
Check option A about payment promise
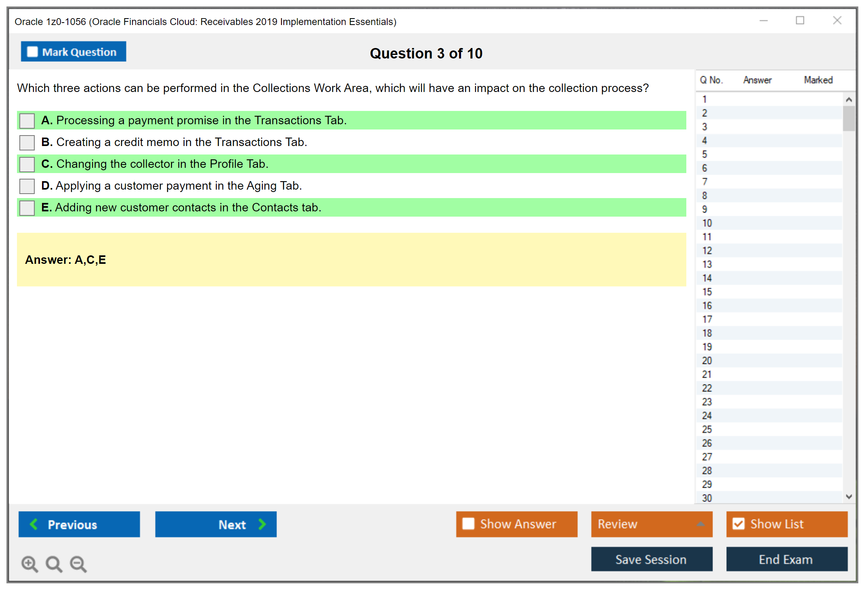27,121
